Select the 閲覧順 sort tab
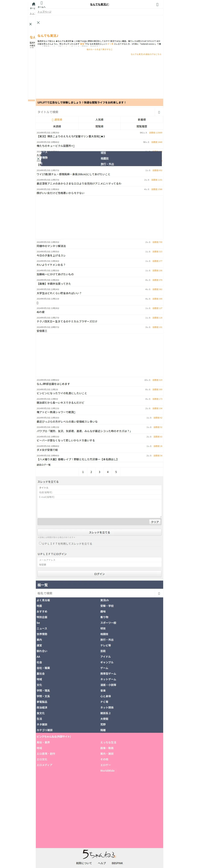199x868 pixels. [x=99, y=126]
